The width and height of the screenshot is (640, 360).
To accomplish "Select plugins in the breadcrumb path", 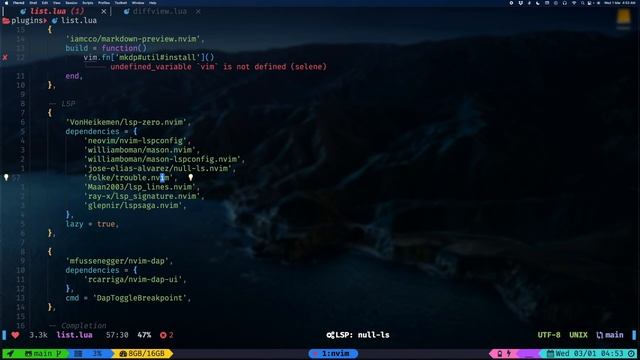I will 27,20.
